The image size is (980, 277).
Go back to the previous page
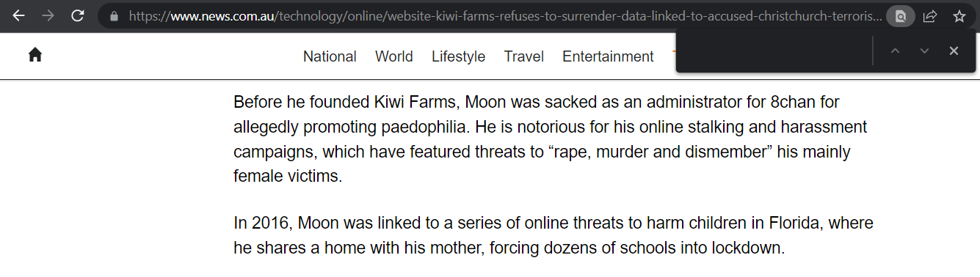[x=19, y=16]
